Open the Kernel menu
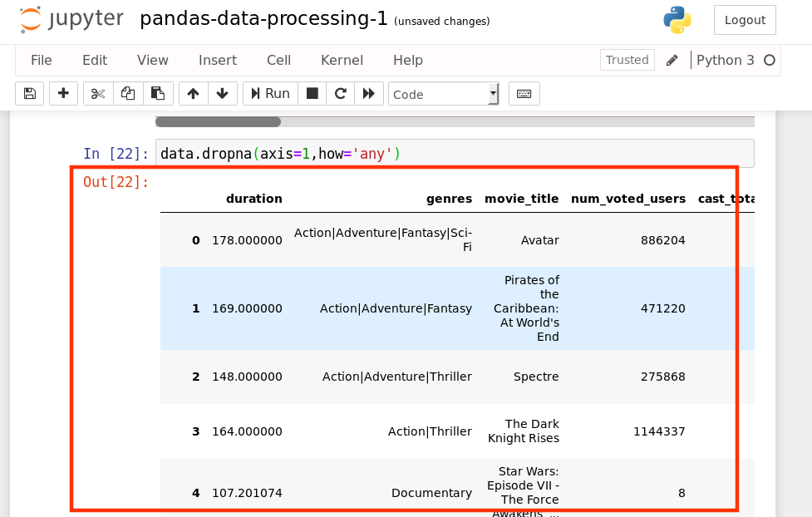The image size is (812, 517). [341, 60]
